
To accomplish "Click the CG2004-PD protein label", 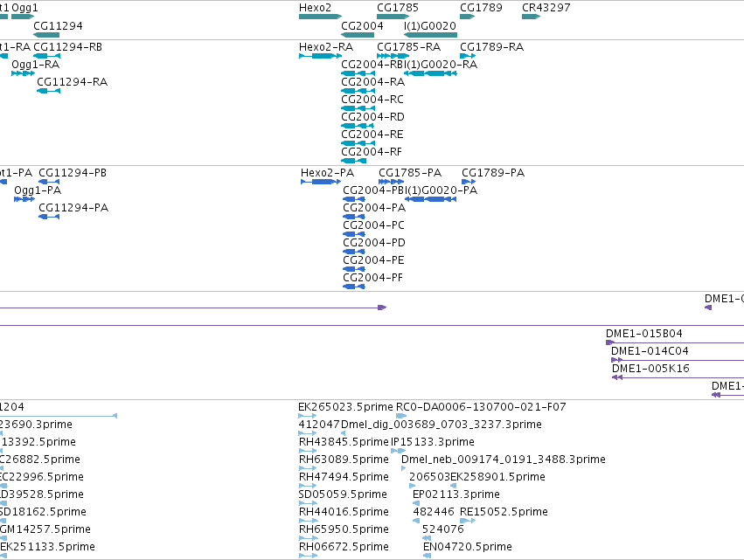I will (374, 243).
